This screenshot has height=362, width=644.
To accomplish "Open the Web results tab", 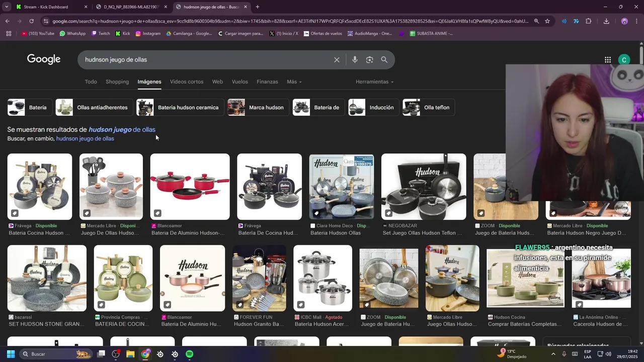I will pos(217,81).
